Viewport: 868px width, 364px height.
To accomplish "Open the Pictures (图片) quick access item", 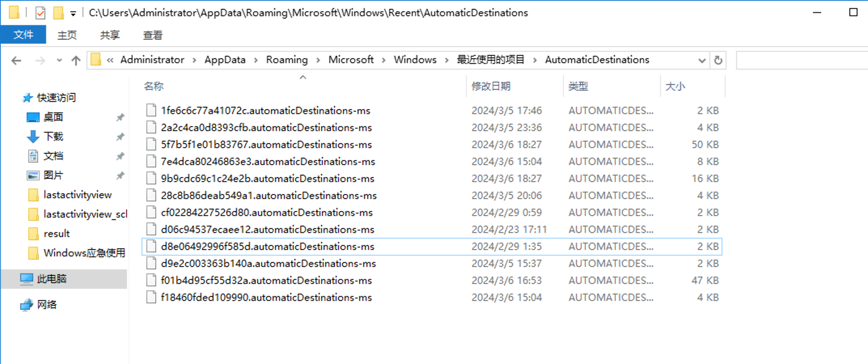I will tap(53, 176).
